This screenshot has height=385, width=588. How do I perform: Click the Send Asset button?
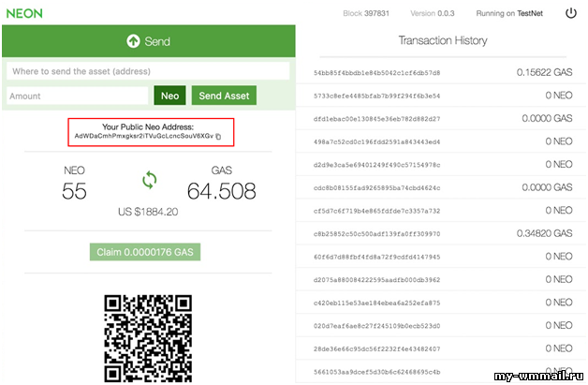[224, 96]
